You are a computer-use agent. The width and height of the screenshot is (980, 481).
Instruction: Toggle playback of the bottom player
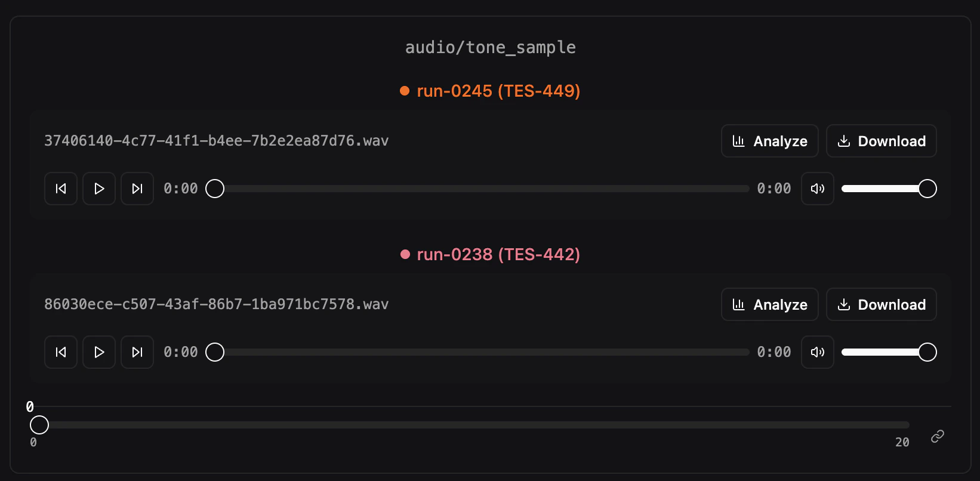pos(98,351)
